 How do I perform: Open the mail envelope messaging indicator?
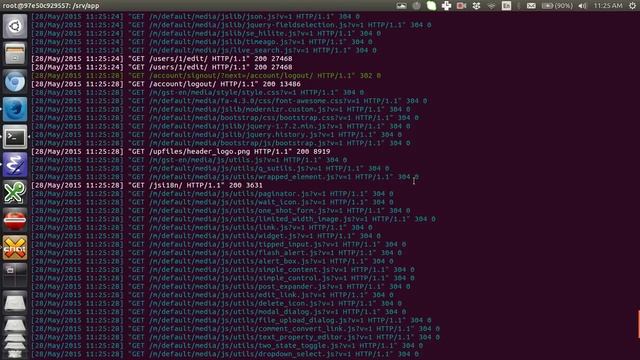point(531,6)
